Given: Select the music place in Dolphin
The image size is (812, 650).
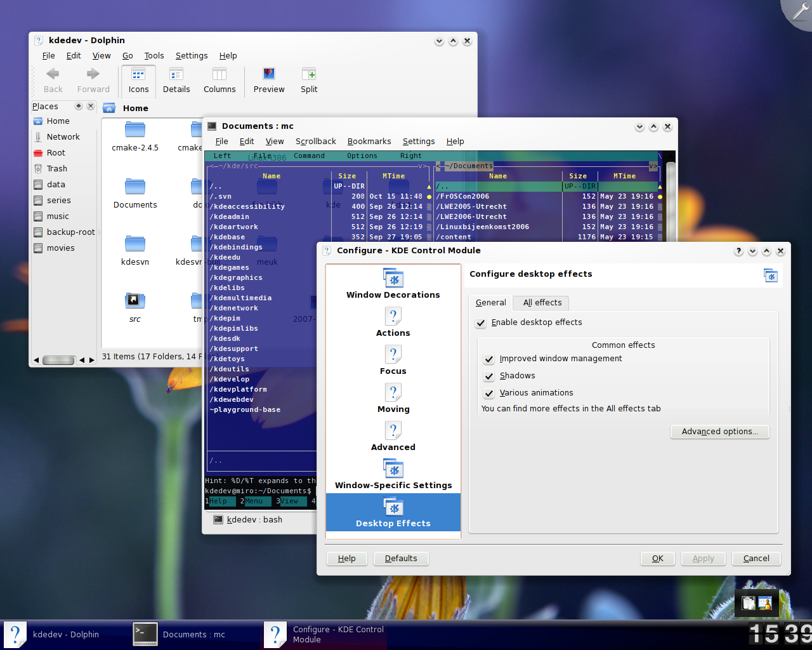Looking at the screenshot, I should [x=58, y=216].
